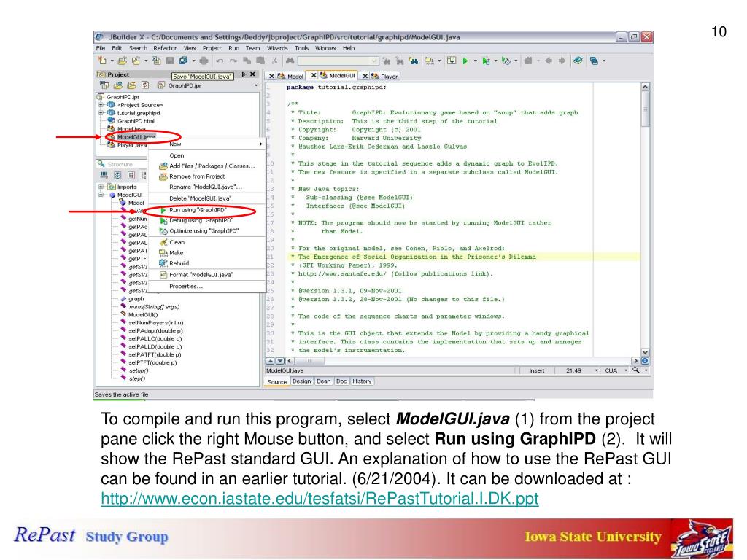Open the New file dropdown arrow
The image size is (747, 560).
pyautogui.click(x=112, y=61)
